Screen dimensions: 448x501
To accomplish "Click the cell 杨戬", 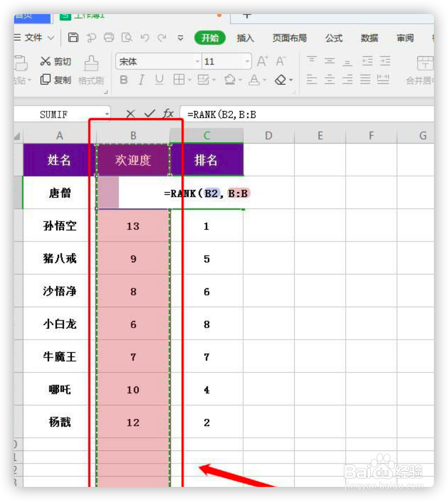I will tap(60, 422).
